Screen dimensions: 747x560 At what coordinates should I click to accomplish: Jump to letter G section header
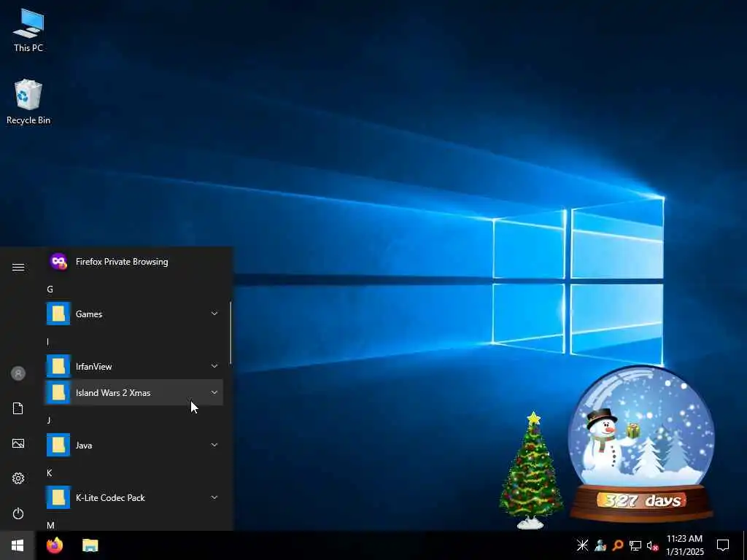50,289
